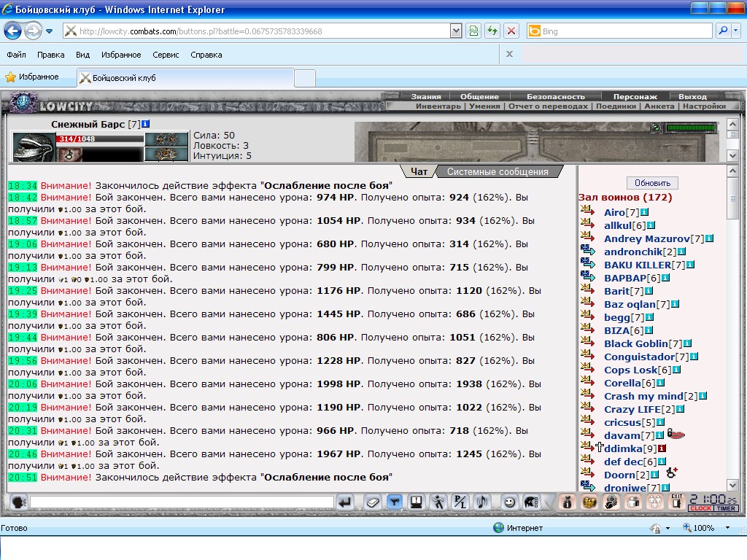Click the Выход menu item
This screenshot has height=560, width=747.
[693, 96]
